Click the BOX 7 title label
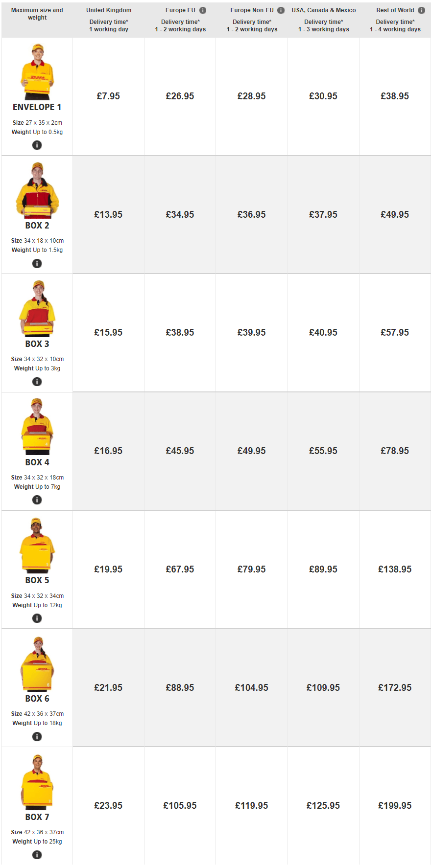This screenshot has height=868, width=432. tap(37, 817)
